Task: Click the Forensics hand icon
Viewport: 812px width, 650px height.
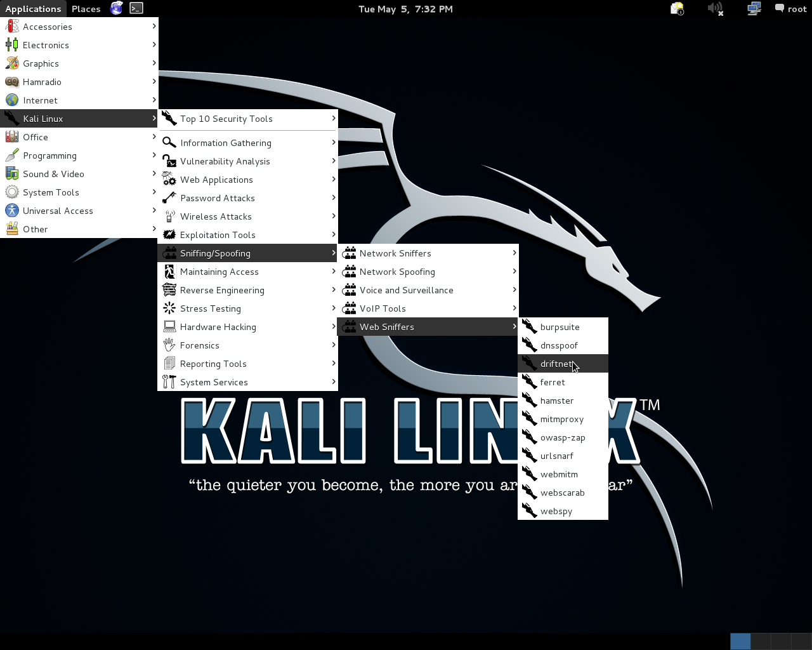Action: click(169, 345)
